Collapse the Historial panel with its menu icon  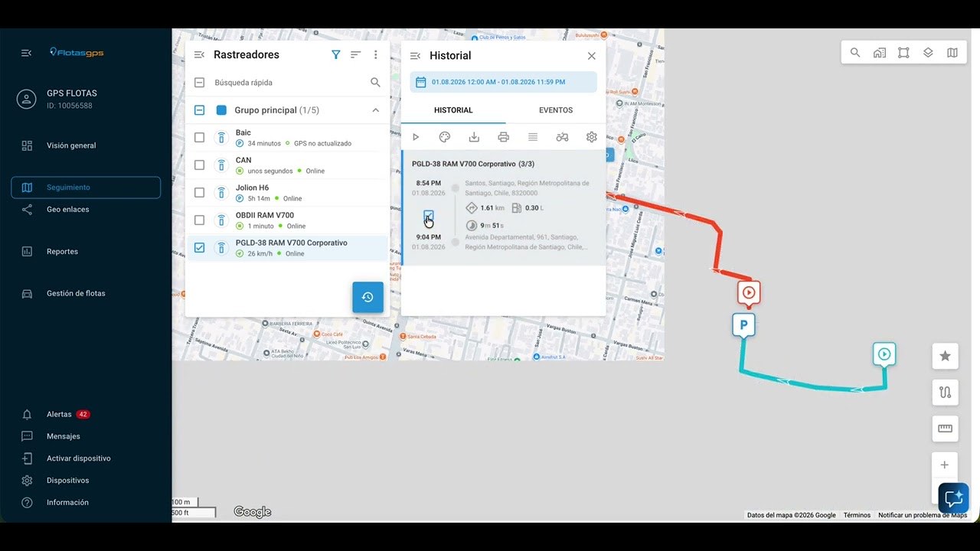point(415,56)
